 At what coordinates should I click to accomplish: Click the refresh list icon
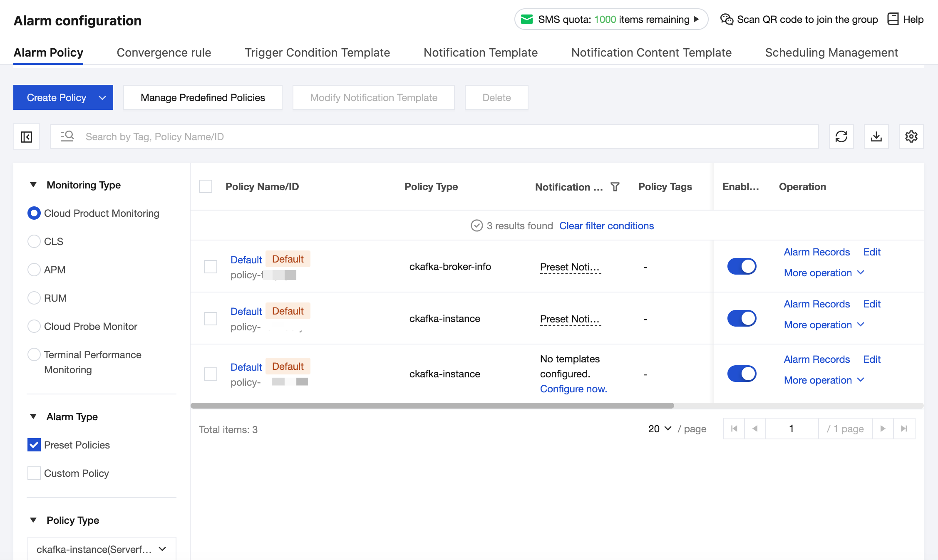point(841,136)
